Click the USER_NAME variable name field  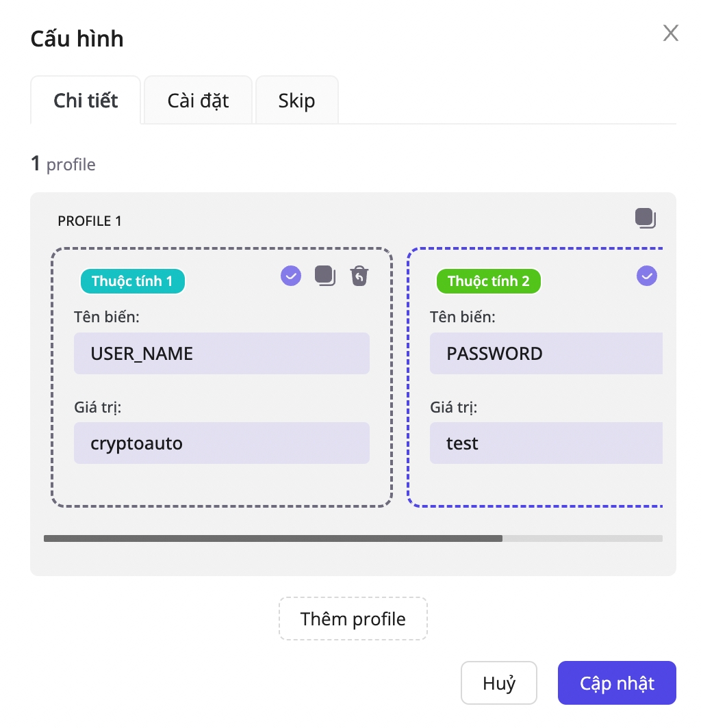coord(221,354)
